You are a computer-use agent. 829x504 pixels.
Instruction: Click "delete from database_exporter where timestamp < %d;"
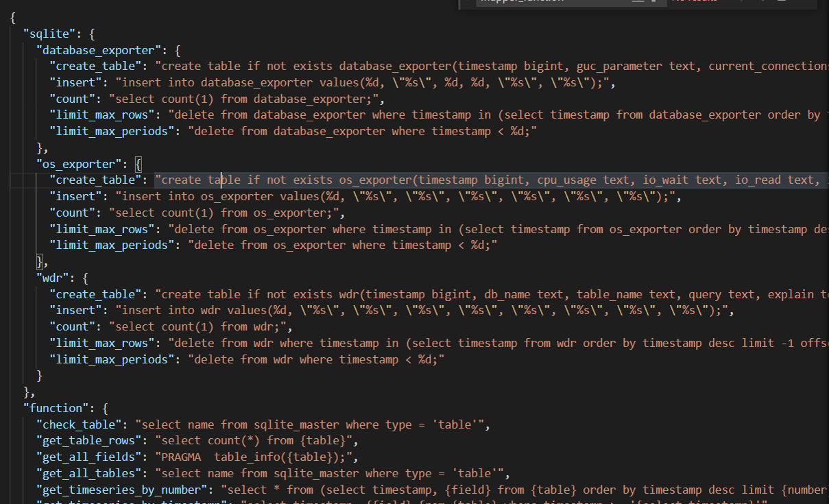pyautogui.click(x=362, y=131)
